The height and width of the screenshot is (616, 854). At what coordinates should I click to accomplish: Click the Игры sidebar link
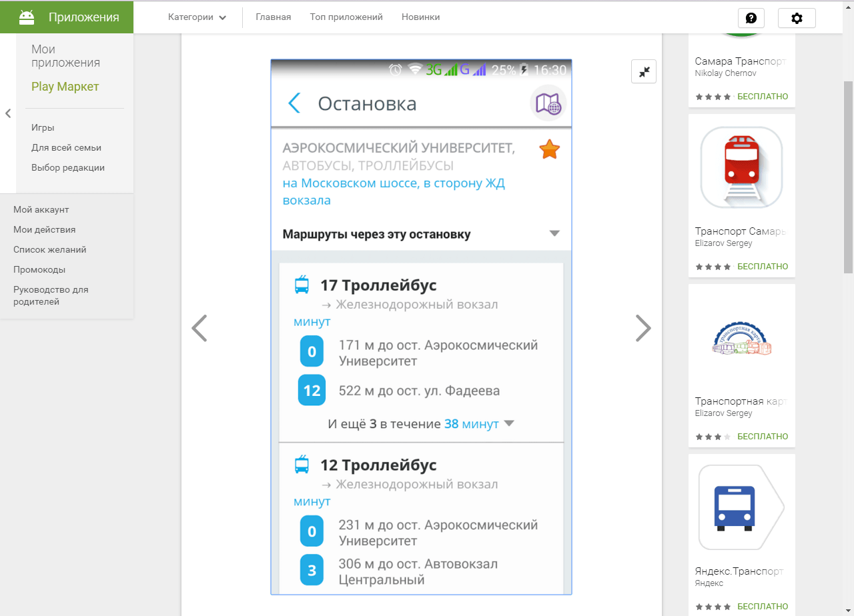coord(43,127)
